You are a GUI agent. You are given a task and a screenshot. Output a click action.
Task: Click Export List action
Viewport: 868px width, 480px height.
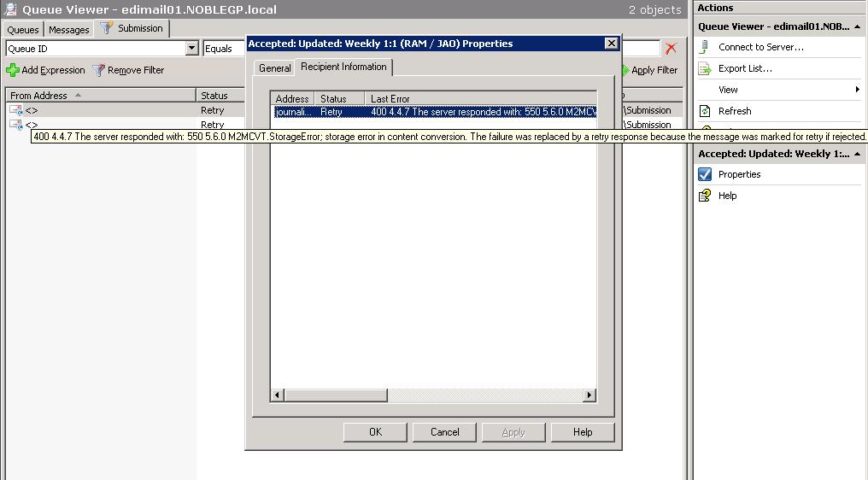pos(745,68)
